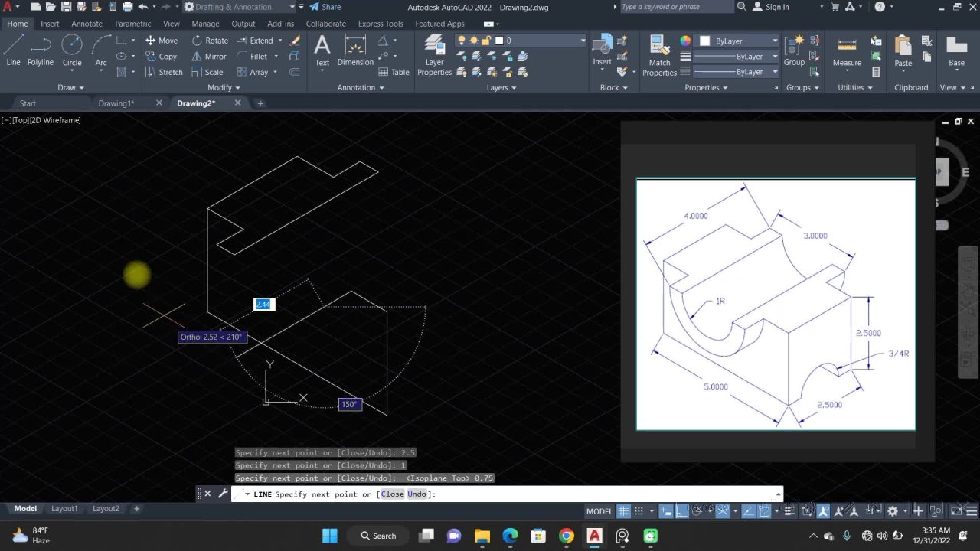Click the Share button
This screenshot has height=551, width=980.
(x=325, y=7)
